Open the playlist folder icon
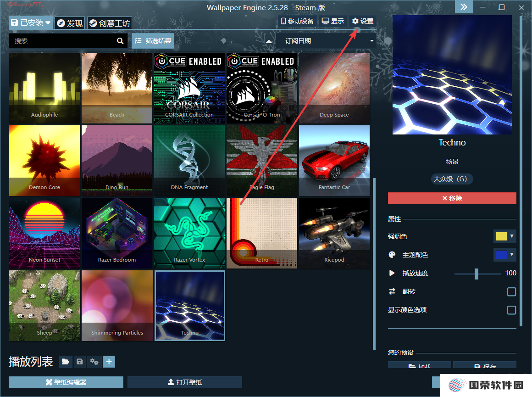 click(66, 362)
